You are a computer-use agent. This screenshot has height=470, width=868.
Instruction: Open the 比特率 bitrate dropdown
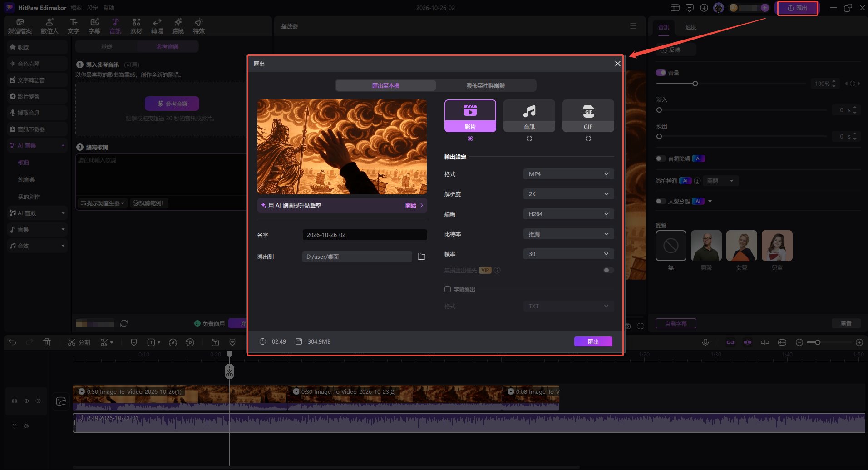(x=568, y=234)
